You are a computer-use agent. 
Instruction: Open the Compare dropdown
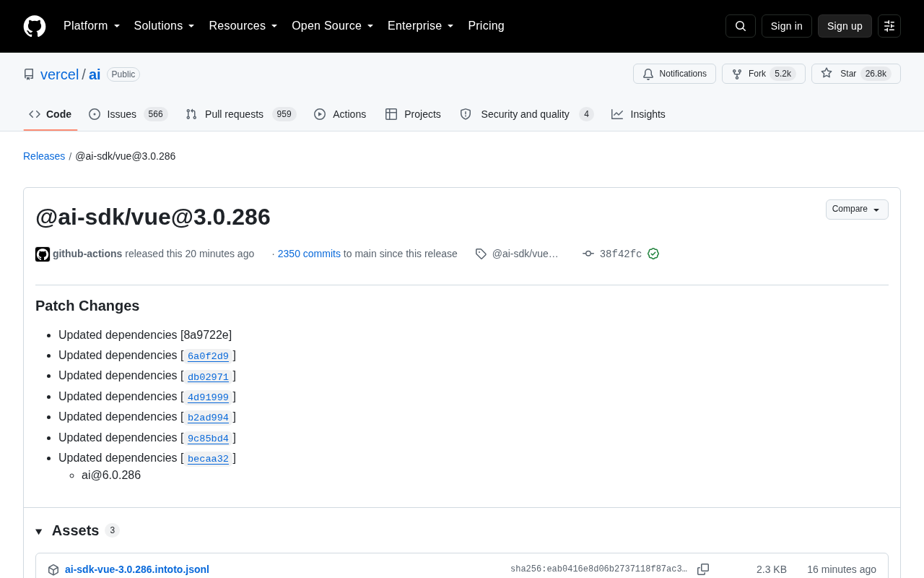[857, 210]
